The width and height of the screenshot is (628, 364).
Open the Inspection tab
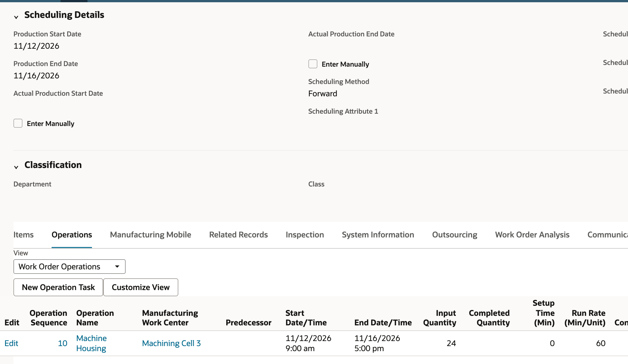(x=305, y=235)
